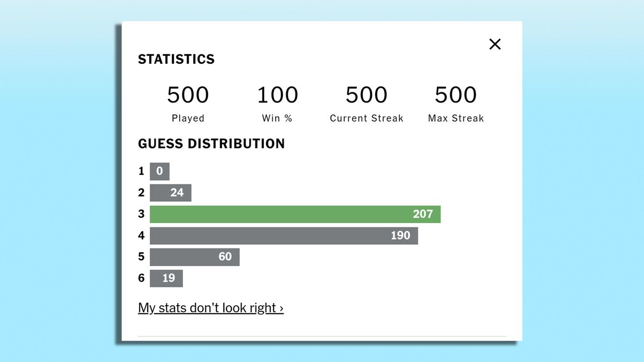Close the Statistics dialog with the X

pos(495,45)
